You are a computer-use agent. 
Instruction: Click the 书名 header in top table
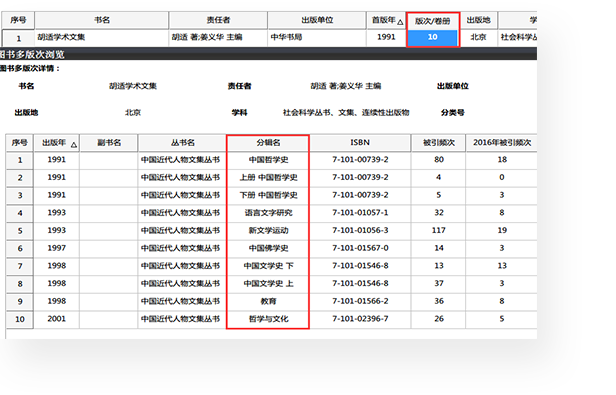pos(102,20)
